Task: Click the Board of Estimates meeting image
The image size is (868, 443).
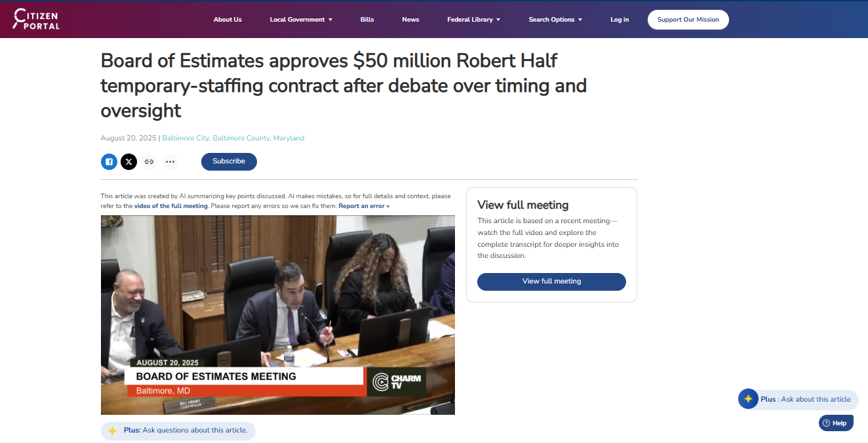Action: click(278, 315)
